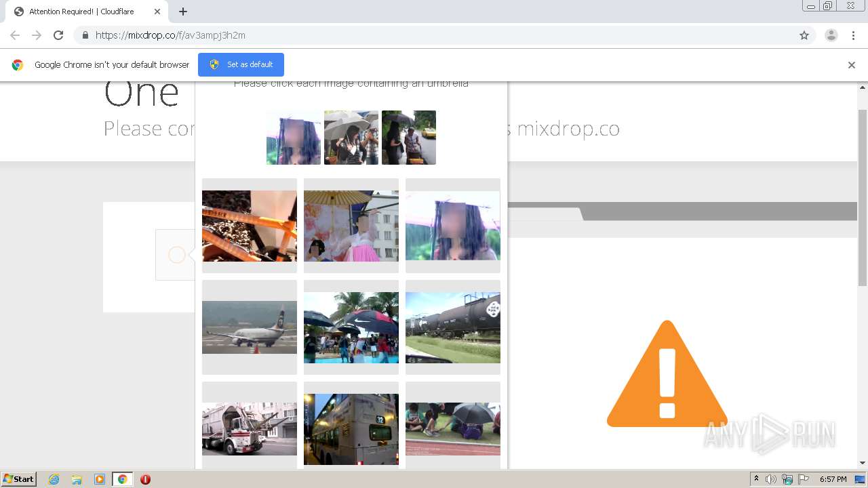Screen dimensions: 868x488
Task: Click the browser back arrow
Action: pos(15,35)
